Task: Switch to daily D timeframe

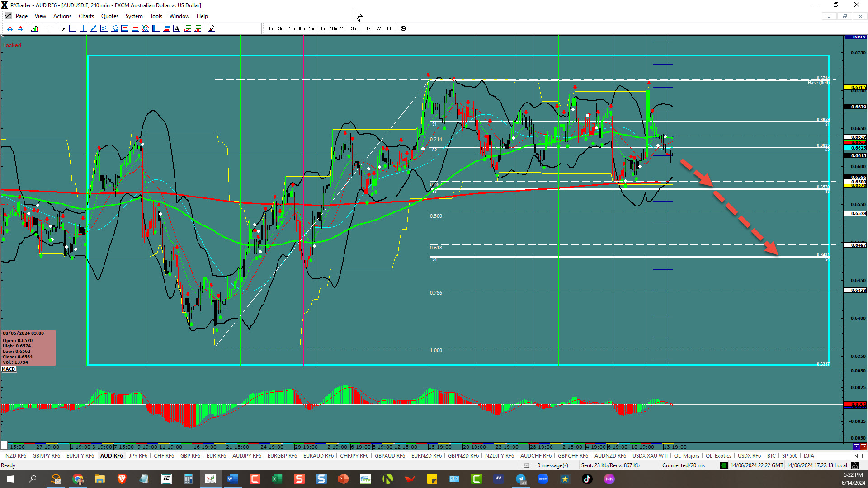Action: click(x=368, y=28)
